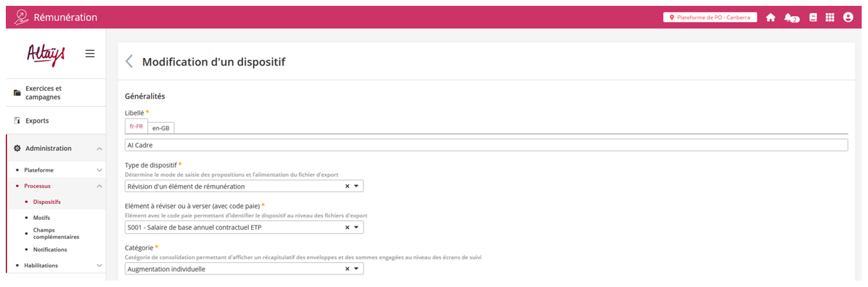Clear the Type de dispositif selection
This screenshot has width=868, height=287.
click(347, 186)
